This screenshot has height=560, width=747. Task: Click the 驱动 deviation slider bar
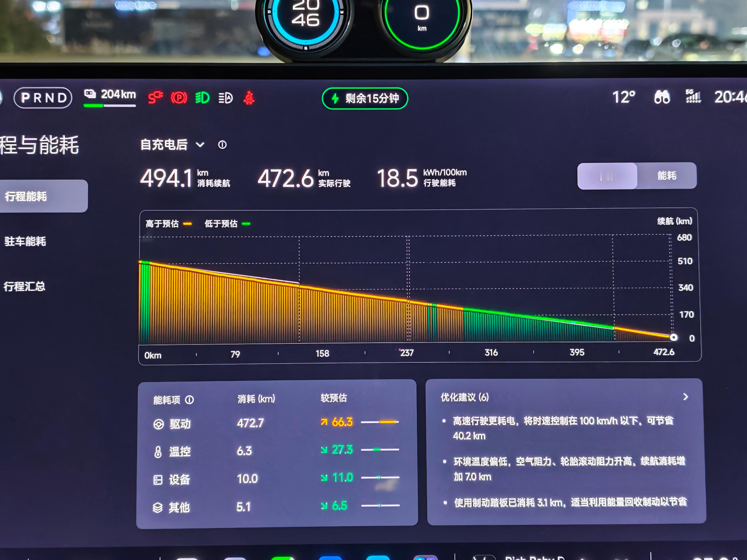(x=380, y=422)
